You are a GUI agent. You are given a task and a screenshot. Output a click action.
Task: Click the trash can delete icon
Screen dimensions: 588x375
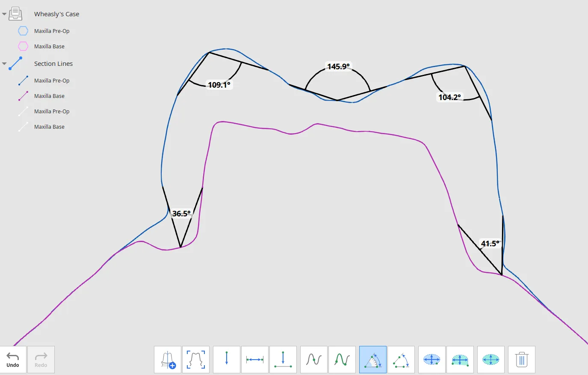[x=522, y=360]
